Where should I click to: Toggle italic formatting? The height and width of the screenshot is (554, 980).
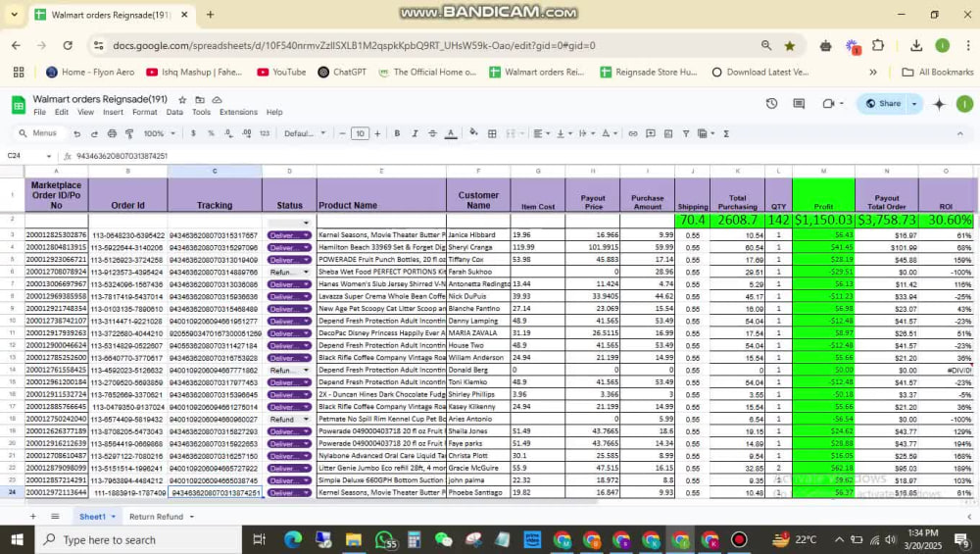415,133
